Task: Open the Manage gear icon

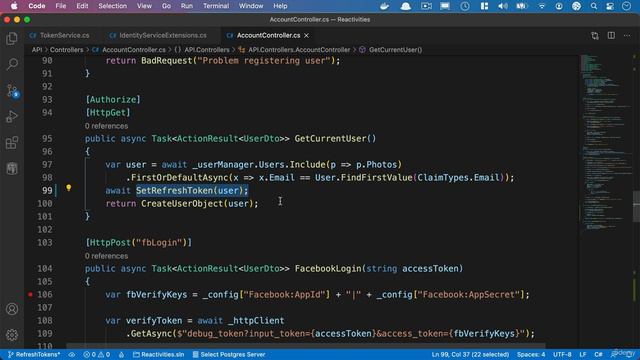Action: tap(12, 335)
